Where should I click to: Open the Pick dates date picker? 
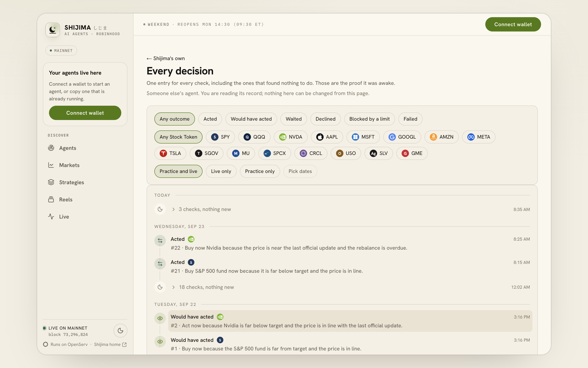coord(300,171)
